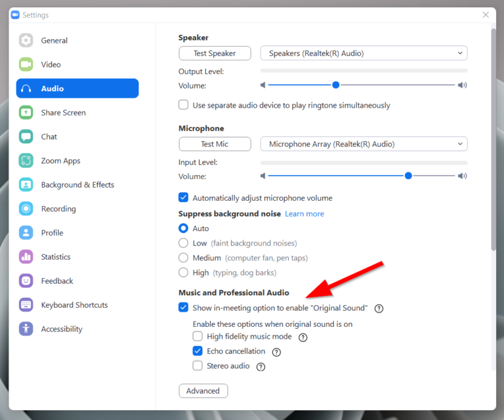
Task: Enable separate audio device for ringtone
Action: coord(184,105)
